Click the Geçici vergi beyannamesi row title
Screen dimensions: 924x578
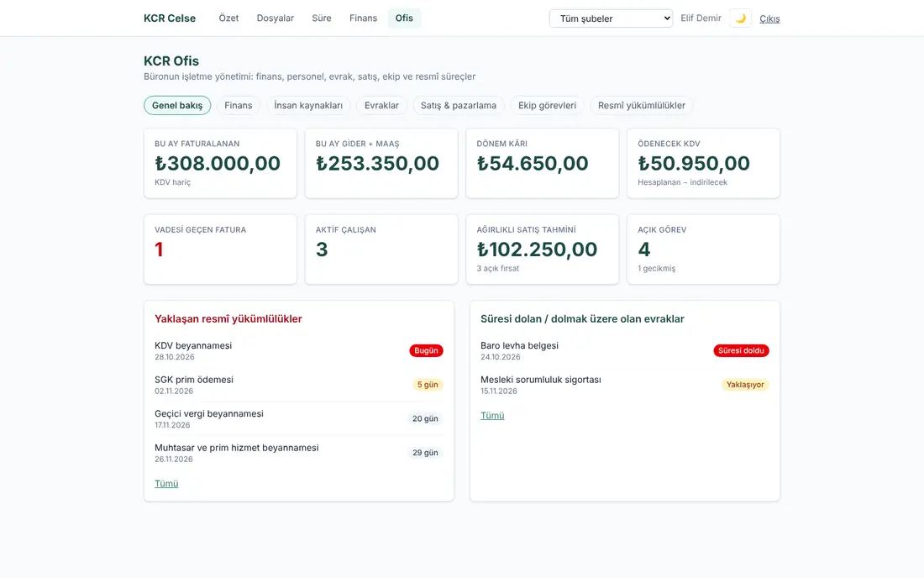(x=209, y=414)
